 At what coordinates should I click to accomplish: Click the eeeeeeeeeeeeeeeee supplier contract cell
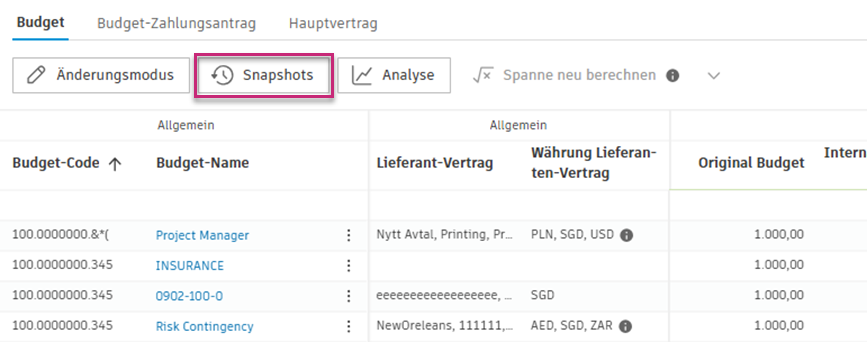pyautogui.click(x=444, y=296)
